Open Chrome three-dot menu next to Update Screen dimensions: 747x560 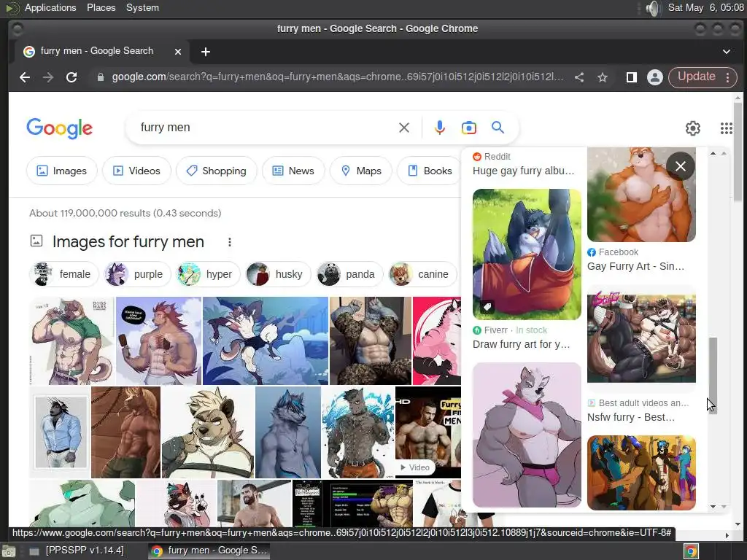click(x=728, y=77)
